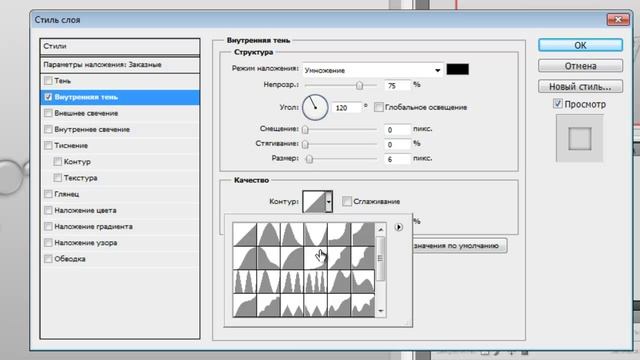Click the black shadow color swatch
Screen dimensions: 640x360
tap(458, 69)
